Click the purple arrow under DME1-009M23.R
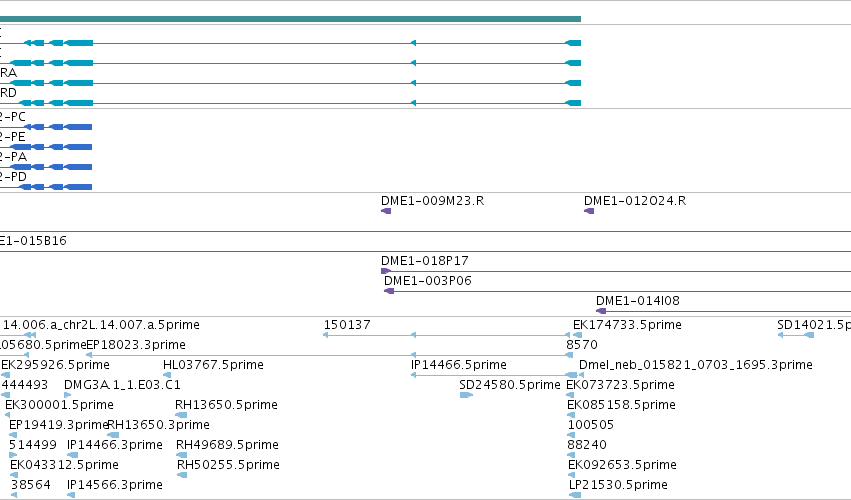This screenshot has width=851, height=500. pos(386,211)
